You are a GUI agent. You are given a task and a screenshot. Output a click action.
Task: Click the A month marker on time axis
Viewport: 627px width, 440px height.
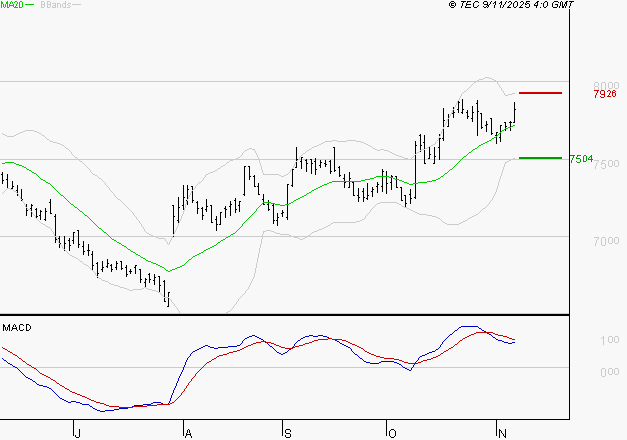(188, 433)
